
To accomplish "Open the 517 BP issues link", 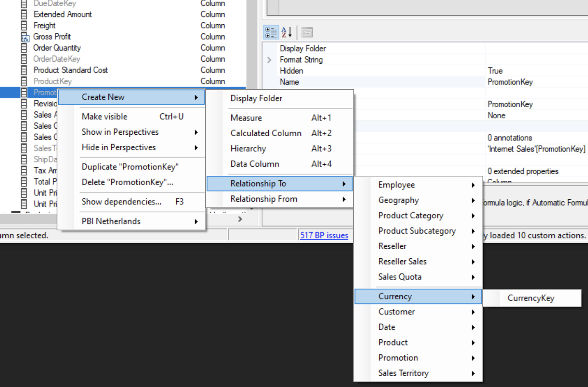I will tap(324, 235).
